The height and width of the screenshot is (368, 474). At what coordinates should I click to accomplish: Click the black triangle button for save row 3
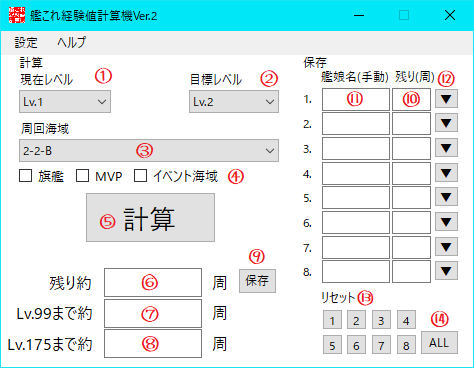coord(446,148)
